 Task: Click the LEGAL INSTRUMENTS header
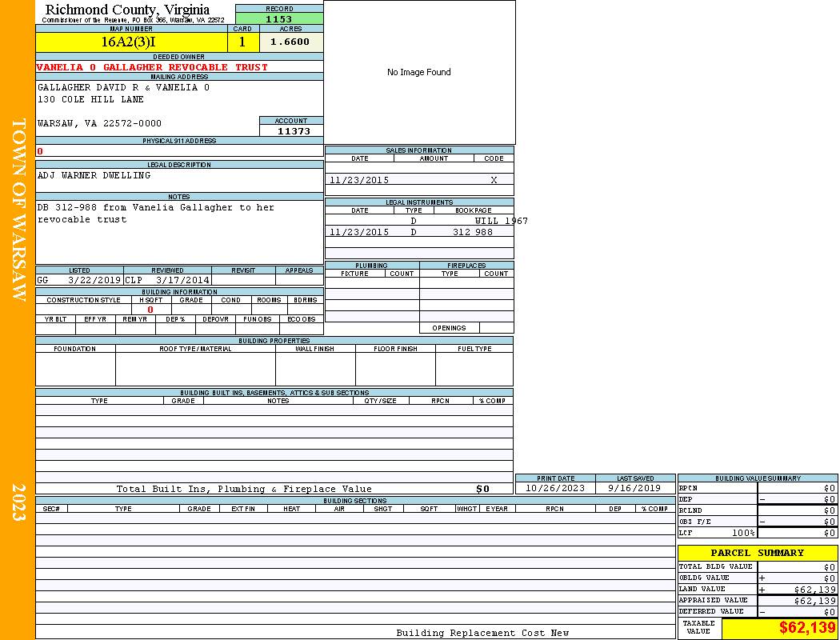(419, 202)
